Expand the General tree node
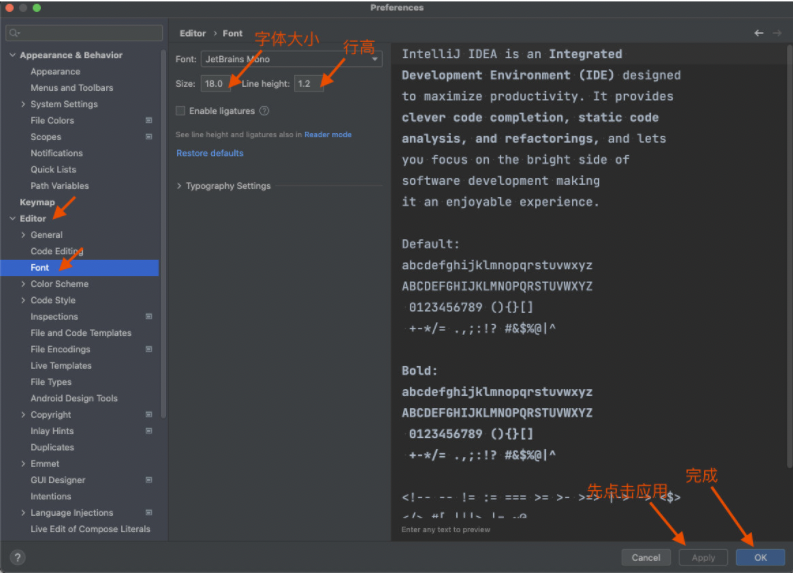Viewport: 793px width, 573px height. [23, 235]
